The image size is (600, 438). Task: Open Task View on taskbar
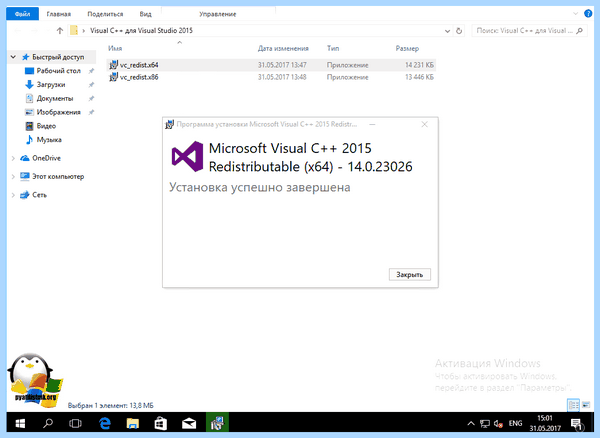coord(75,423)
